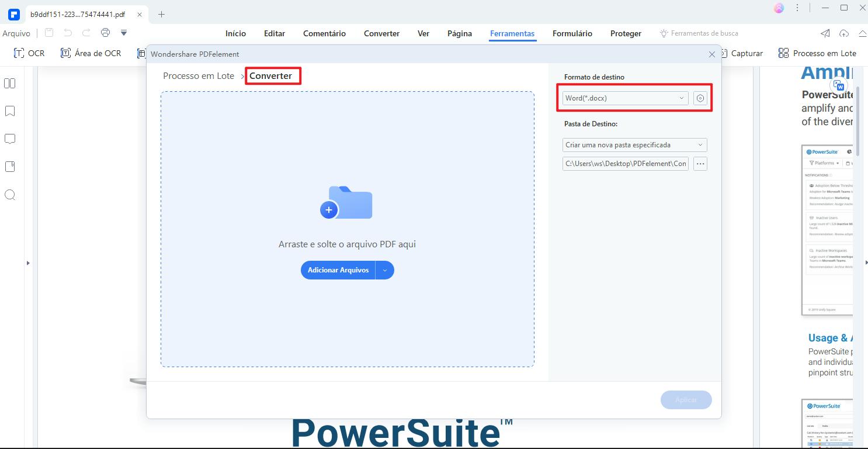Open the Adicionar Arquivos arrow dropdown

384,270
